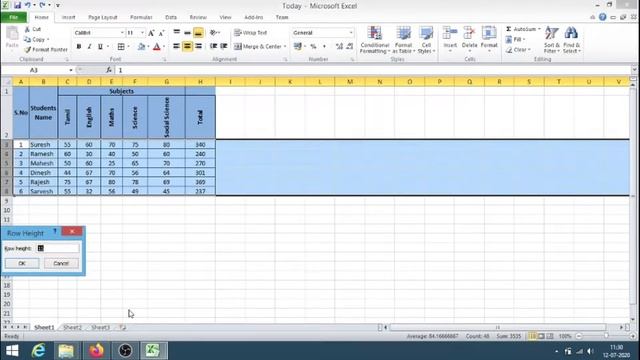Open the Orientation text rotation tool

click(215, 33)
